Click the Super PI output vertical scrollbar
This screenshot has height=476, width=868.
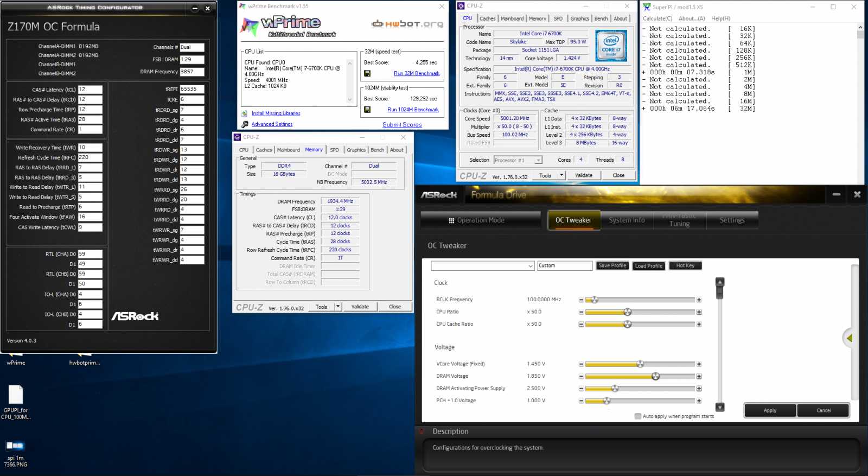click(860, 103)
